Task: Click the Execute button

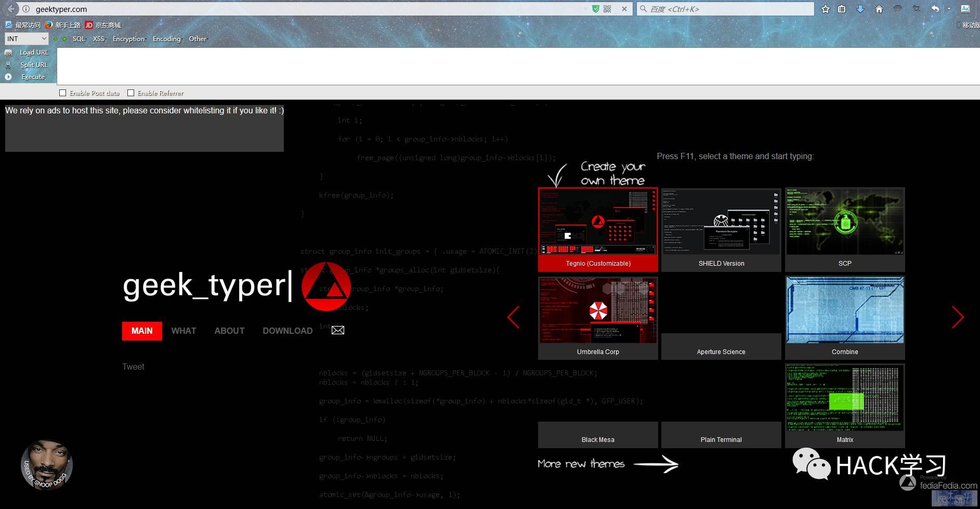Action: pos(25,77)
